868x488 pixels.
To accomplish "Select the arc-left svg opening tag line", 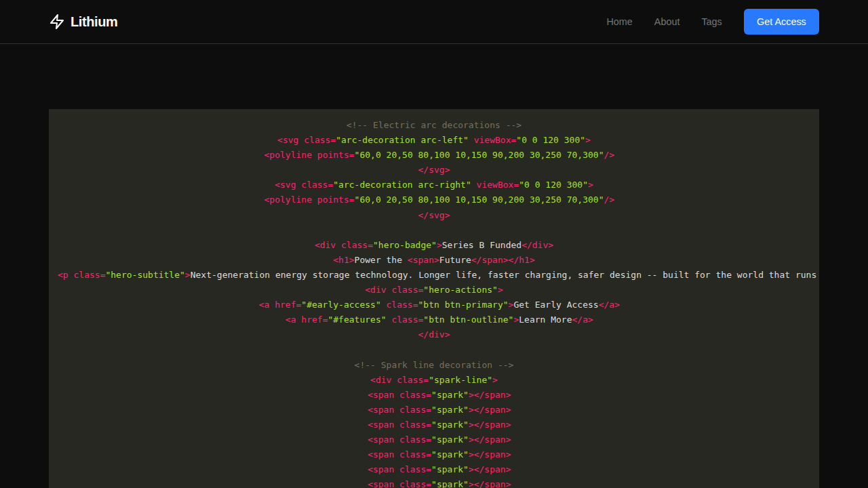I will pyautogui.click(x=434, y=140).
